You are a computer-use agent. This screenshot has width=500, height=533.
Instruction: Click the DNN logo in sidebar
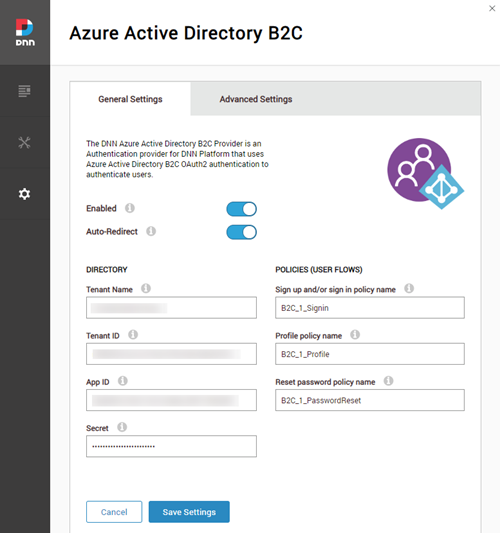coord(25,32)
